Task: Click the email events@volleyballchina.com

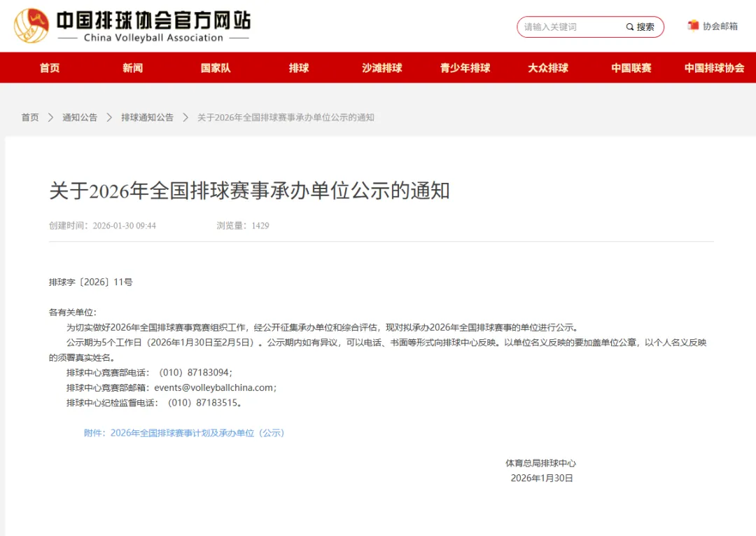Action: 213,387
